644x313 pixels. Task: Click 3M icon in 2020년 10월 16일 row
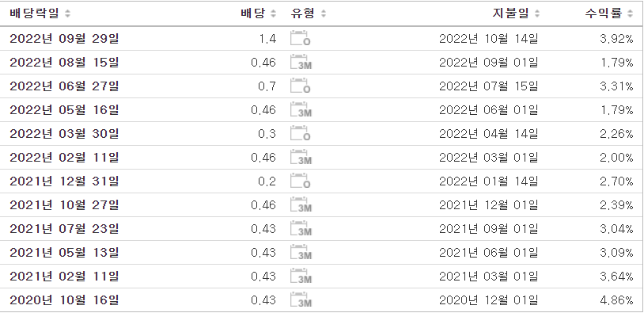[x=301, y=300]
